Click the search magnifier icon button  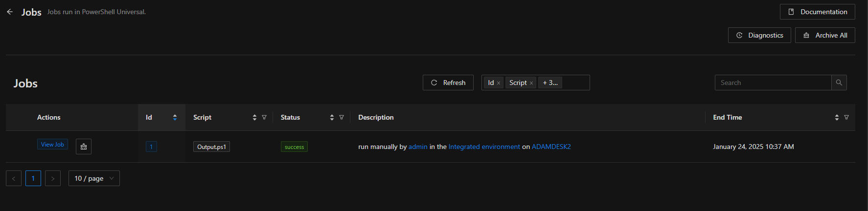click(839, 83)
